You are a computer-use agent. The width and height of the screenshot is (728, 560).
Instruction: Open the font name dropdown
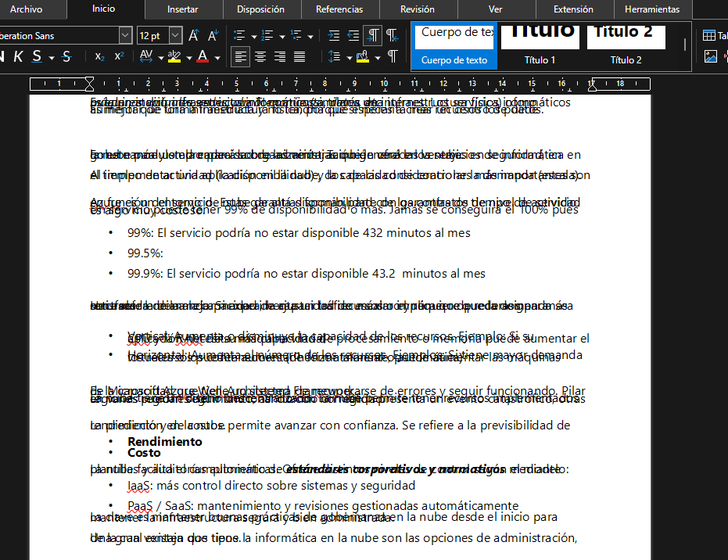pos(125,36)
